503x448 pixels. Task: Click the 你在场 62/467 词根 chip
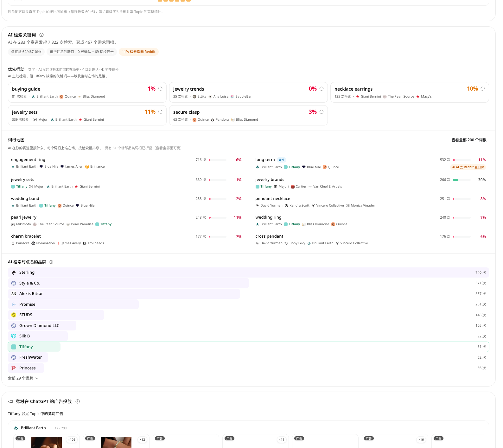(26, 52)
